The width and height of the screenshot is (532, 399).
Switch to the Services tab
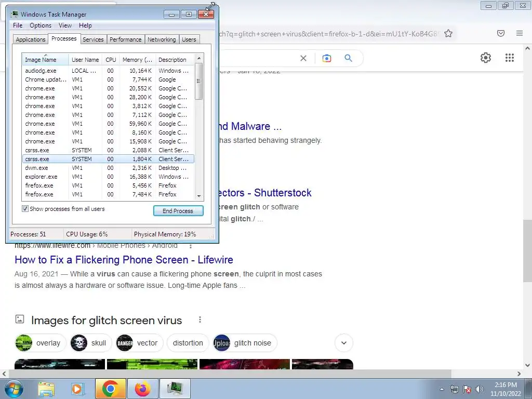(x=93, y=39)
